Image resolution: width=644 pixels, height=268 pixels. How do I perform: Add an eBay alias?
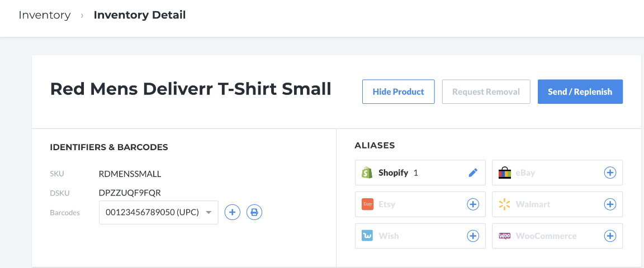pyautogui.click(x=610, y=173)
